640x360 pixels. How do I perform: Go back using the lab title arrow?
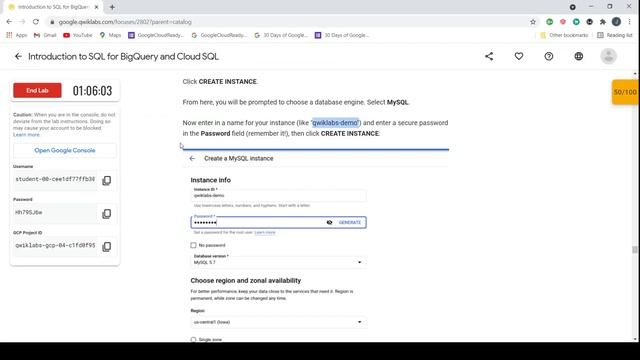point(18,56)
